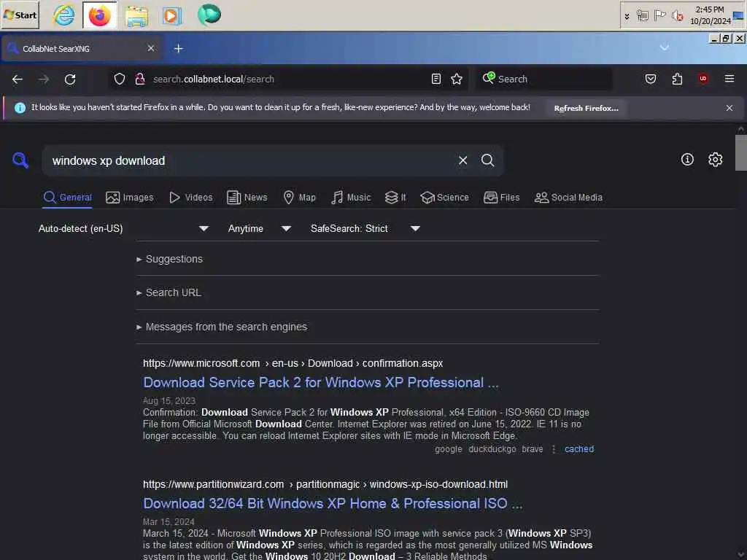Open the microsoft.com result URL
747x560 pixels.
[x=293, y=363]
